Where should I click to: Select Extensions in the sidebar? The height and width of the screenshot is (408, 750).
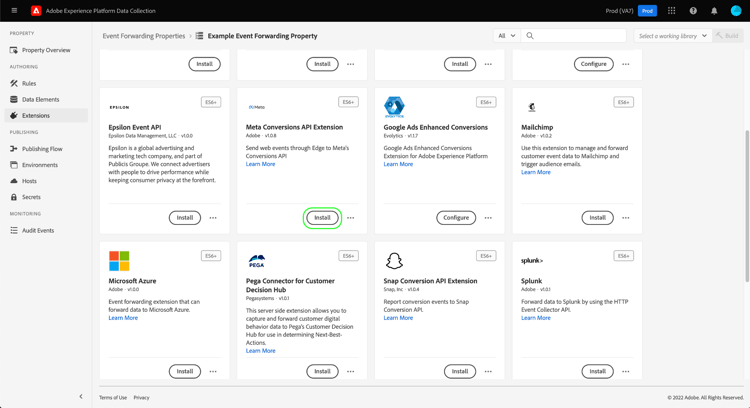46,115
